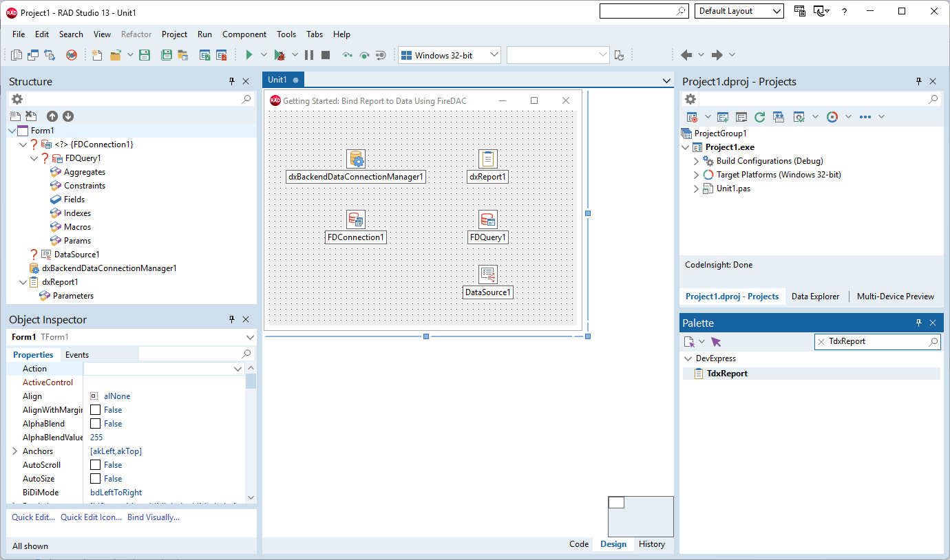Viewport: 950px width, 560px height.
Task: Stop the running application
Action: [x=325, y=54]
